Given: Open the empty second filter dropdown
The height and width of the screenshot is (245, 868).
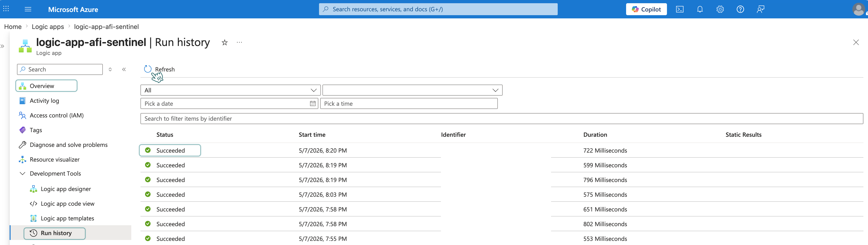Looking at the screenshot, I should (412, 90).
